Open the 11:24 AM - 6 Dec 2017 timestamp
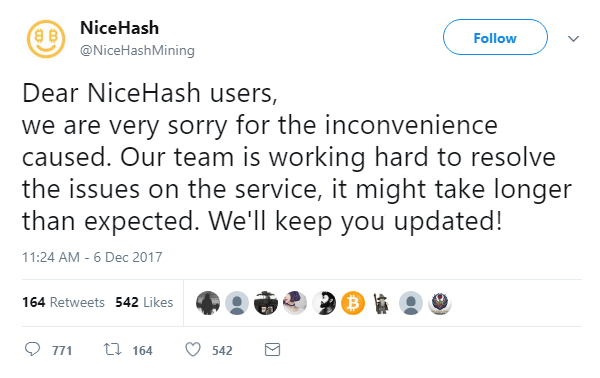 [92, 257]
